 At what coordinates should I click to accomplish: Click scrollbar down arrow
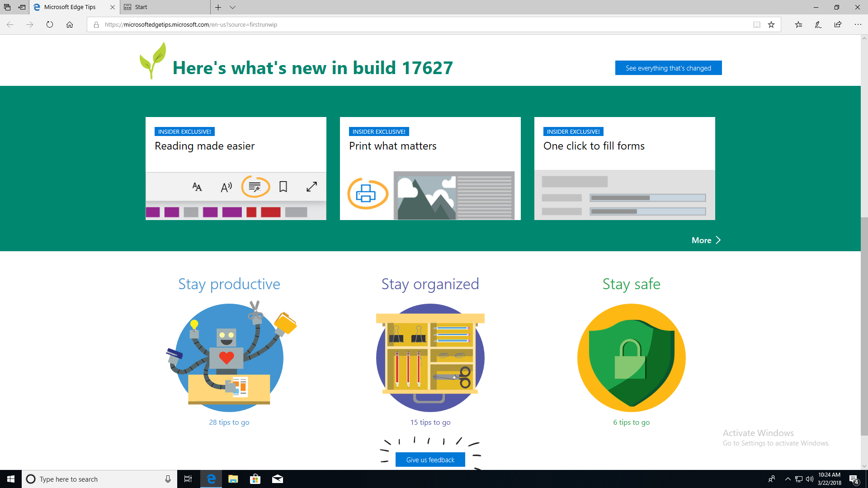tap(864, 466)
